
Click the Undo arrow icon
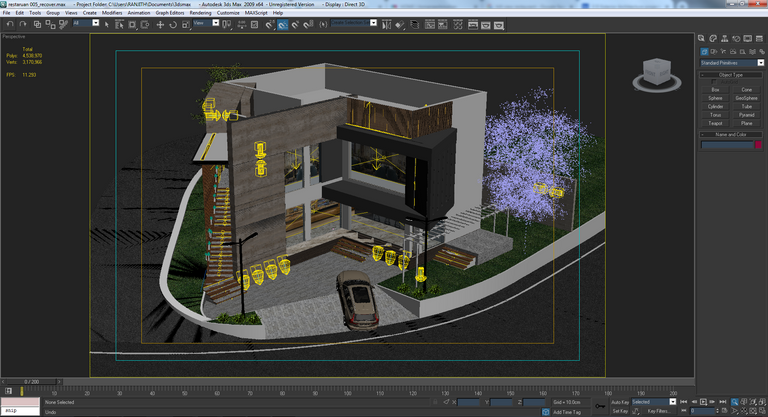tap(10, 24)
